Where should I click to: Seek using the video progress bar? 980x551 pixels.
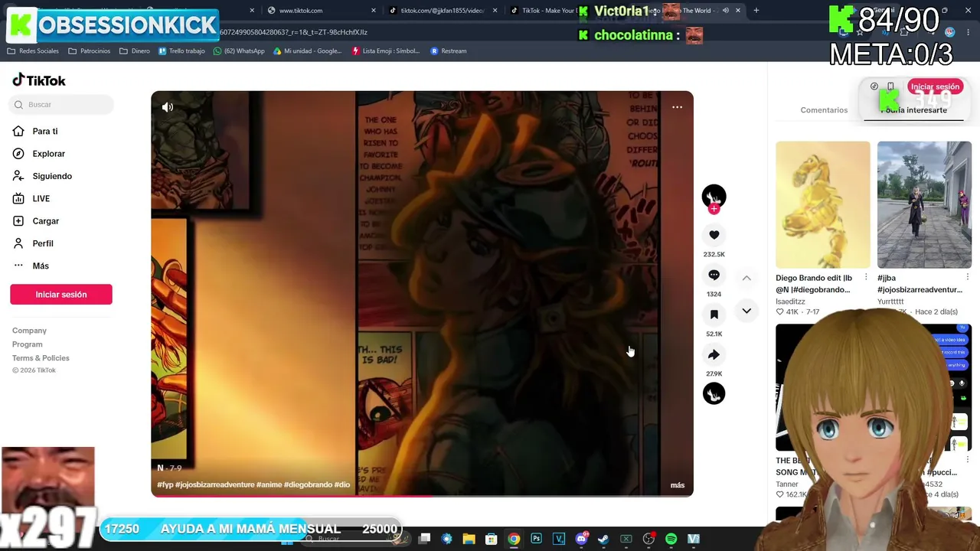coord(422,495)
